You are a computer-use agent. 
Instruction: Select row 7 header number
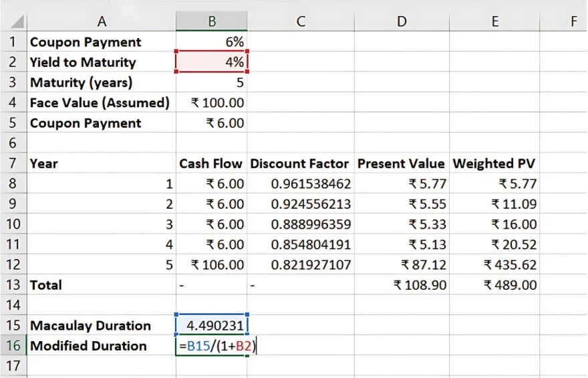13,163
